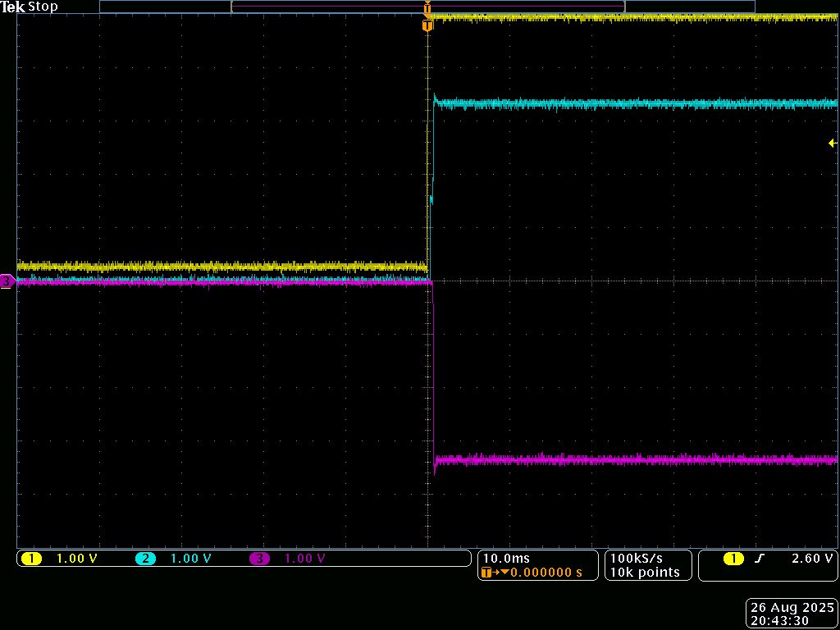Click the Tek logo in the corner
Image resolution: width=840 pixels, height=630 pixels.
[13, 7]
